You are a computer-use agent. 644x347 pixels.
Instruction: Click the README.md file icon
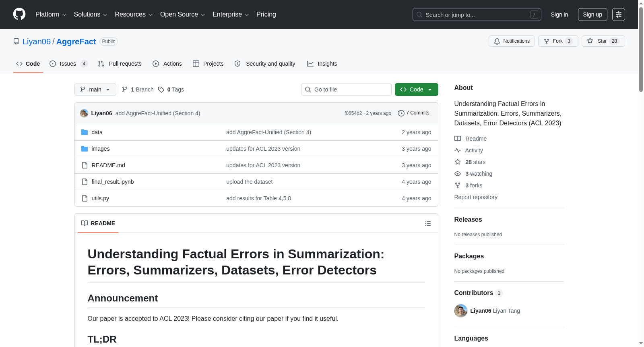click(x=85, y=165)
